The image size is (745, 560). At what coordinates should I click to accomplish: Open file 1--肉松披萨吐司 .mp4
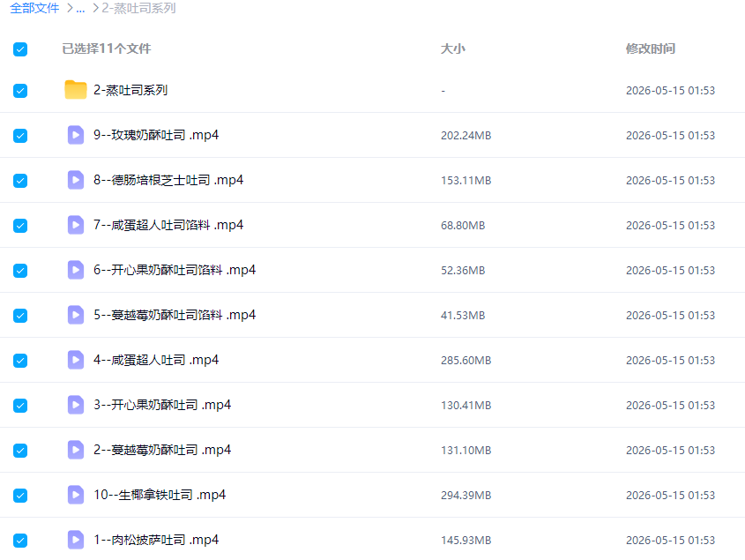tap(156, 540)
